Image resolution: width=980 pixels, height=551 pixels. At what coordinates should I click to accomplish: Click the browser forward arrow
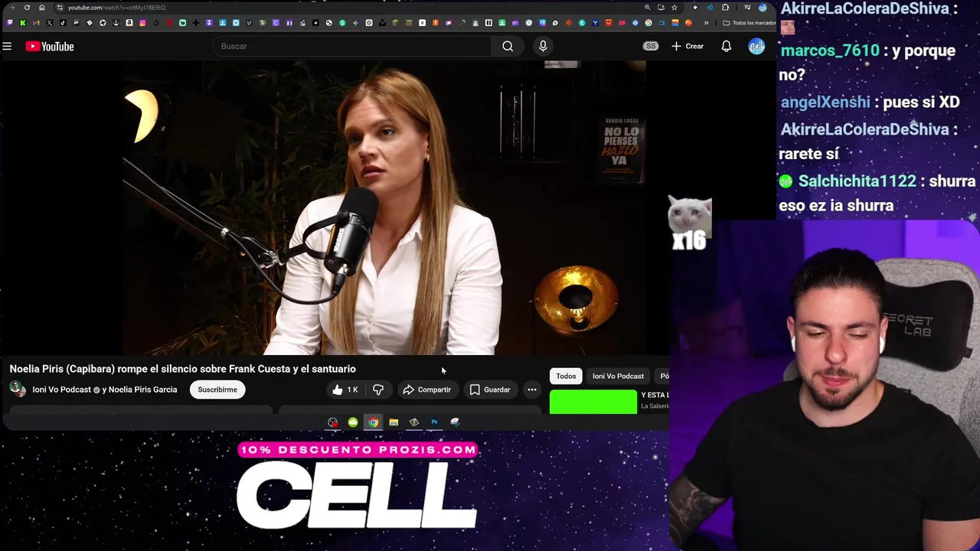(x=12, y=8)
